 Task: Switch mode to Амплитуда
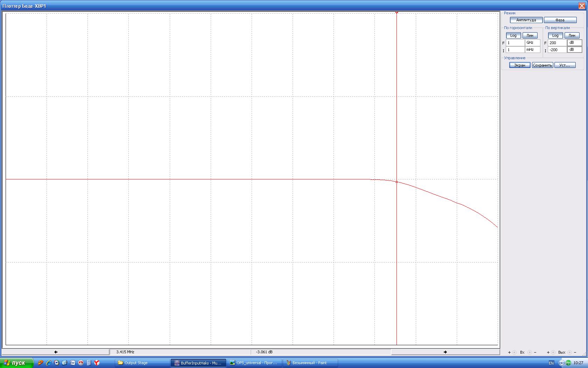pyautogui.click(x=526, y=20)
